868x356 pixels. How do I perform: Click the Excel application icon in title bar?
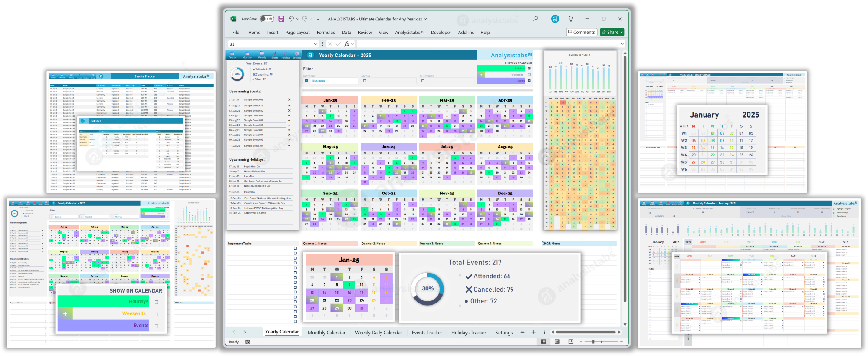[233, 19]
